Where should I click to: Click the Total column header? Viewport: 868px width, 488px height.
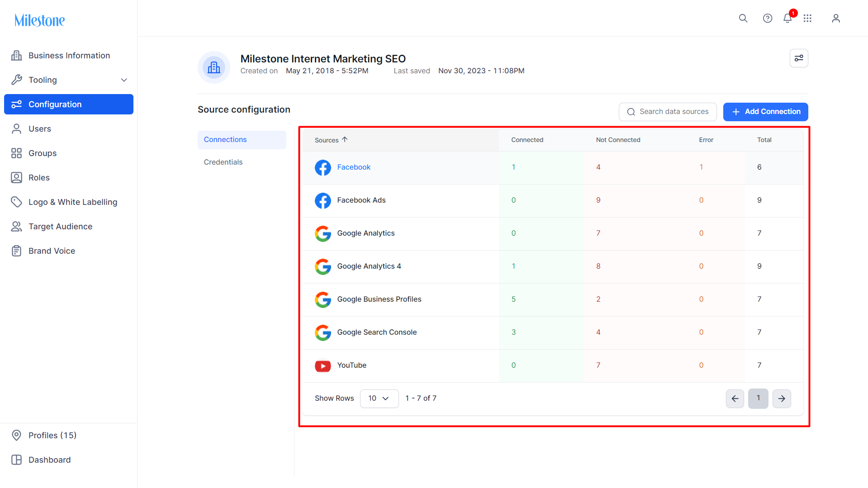pyautogui.click(x=764, y=140)
